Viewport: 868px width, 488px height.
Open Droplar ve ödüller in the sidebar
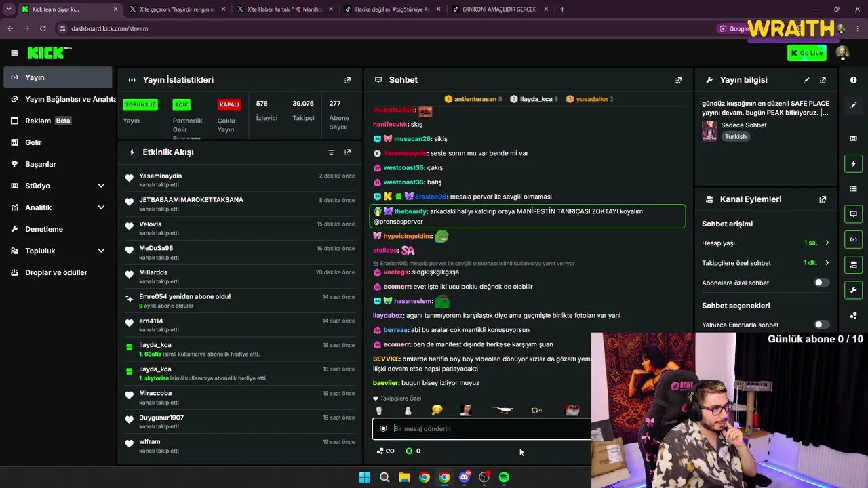pyautogui.click(x=58, y=272)
